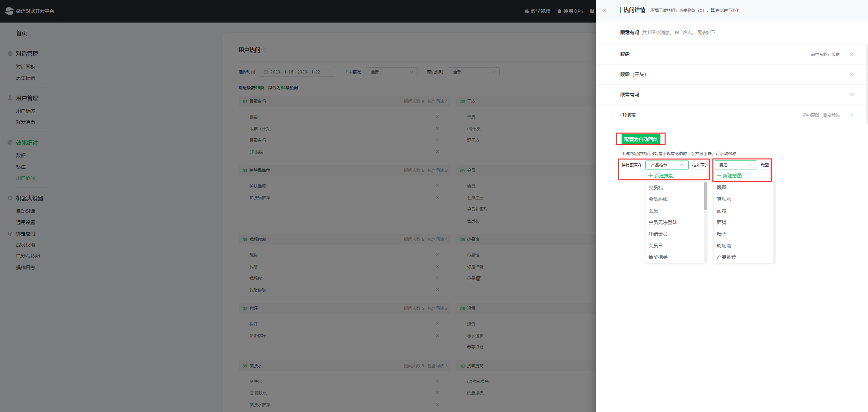
Task: Remove (2)爽肤水 from hot question list
Action: tap(437, 393)
